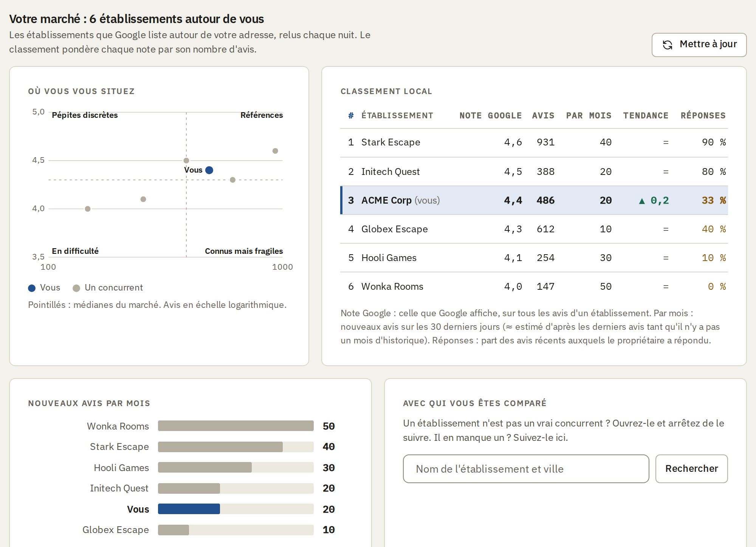Click the 33 % response rate value
The image size is (756, 547).
pos(714,201)
